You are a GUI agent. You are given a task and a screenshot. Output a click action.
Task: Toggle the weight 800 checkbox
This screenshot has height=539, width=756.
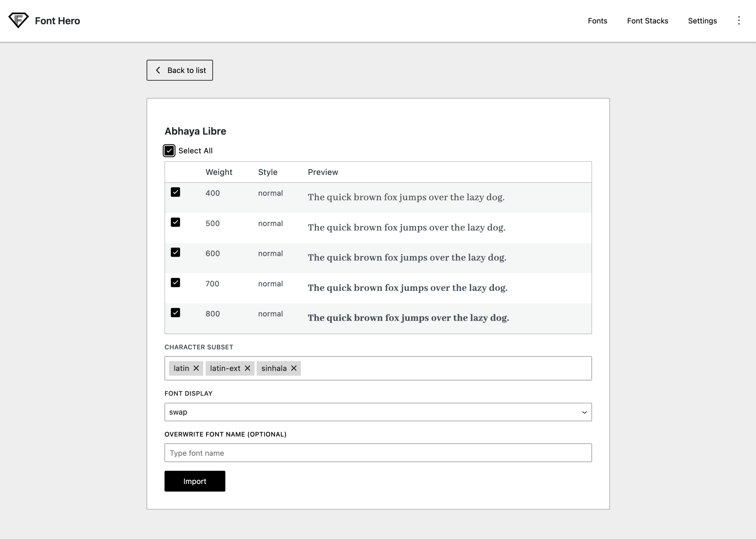[175, 313]
